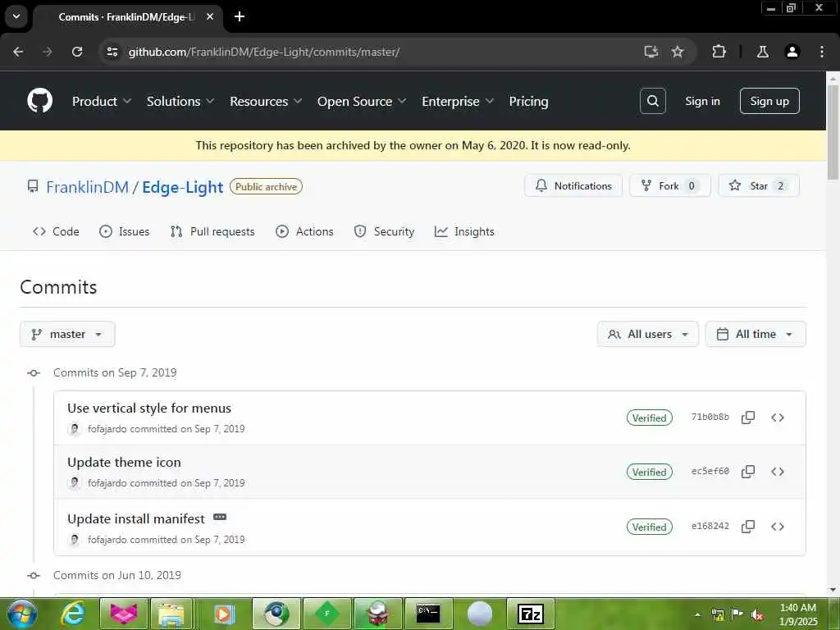This screenshot has width=840, height=630.
Task: Open 7-Zip from taskbar
Action: tap(531, 614)
